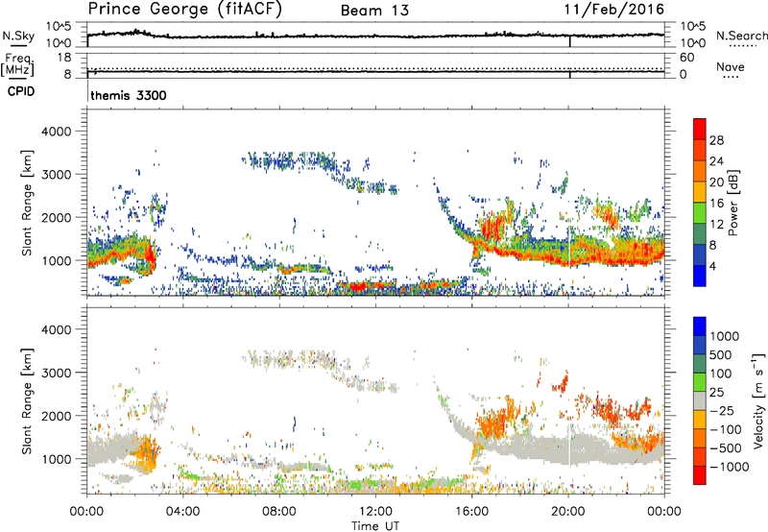Click the 'Time UT' axis label
The height and width of the screenshot is (532, 768).
375,526
